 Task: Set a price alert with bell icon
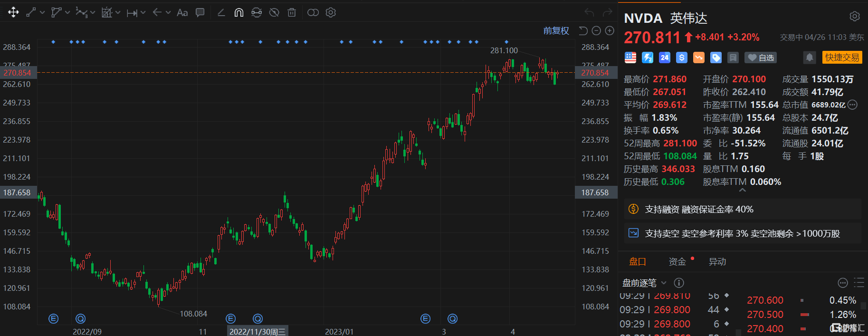point(809,58)
